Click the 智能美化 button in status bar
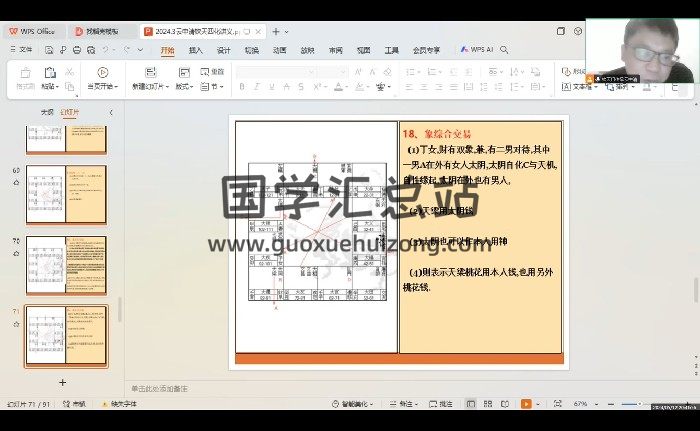 (x=355, y=403)
